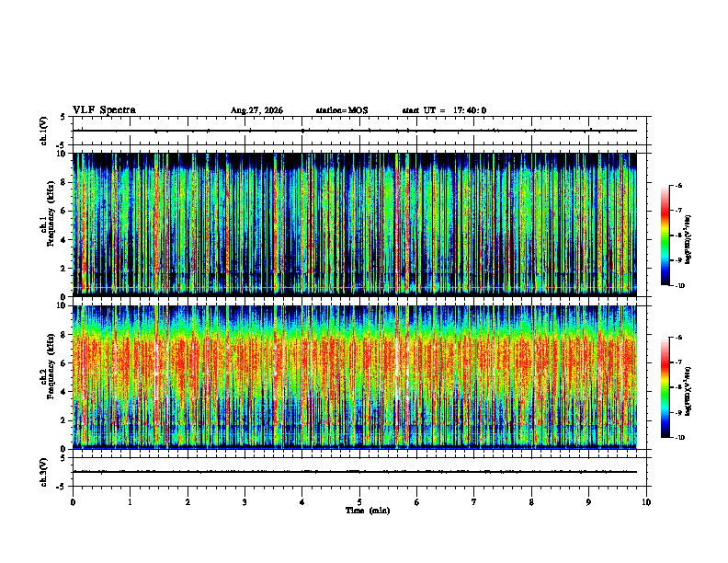Click the station=MOS label
This screenshot has width=728, height=563.
[x=342, y=110]
